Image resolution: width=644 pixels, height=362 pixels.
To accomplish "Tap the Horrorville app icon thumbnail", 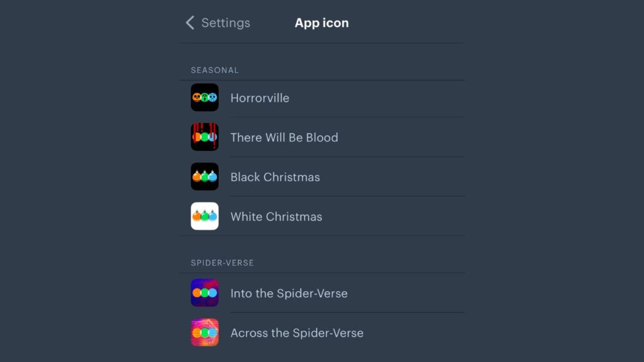I will [x=204, y=97].
